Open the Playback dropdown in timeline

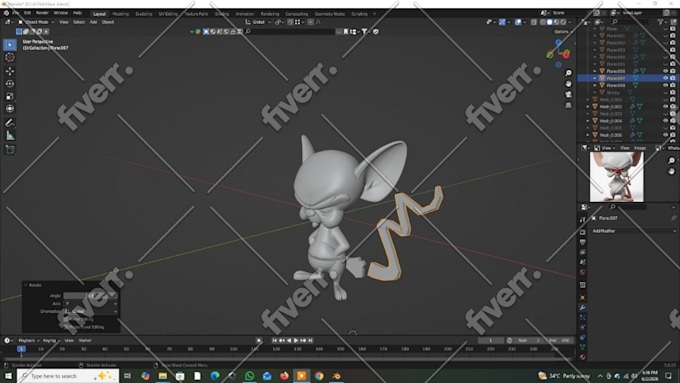(x=29, y=340)
